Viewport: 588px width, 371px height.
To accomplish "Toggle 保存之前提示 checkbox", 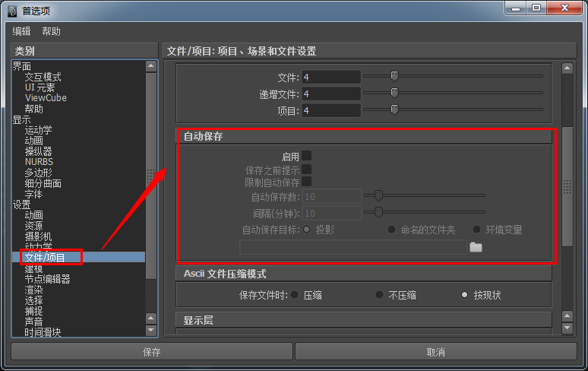I will click(x=306, y=170).
